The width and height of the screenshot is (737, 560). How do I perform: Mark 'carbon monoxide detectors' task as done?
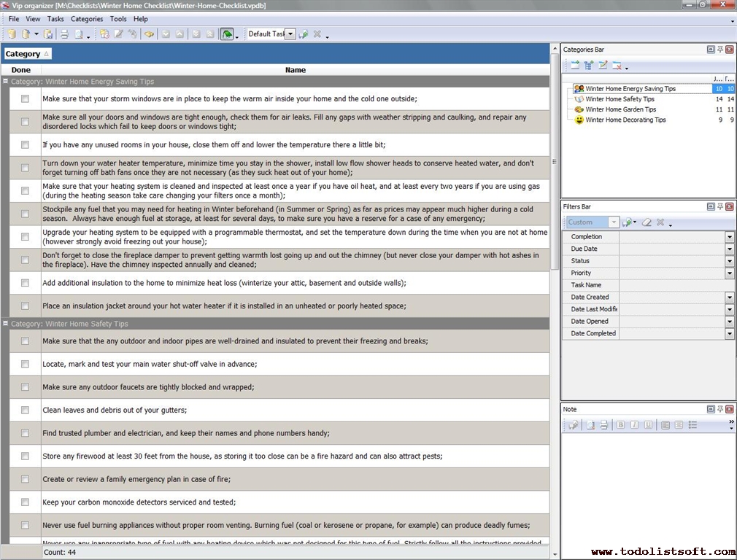(25, 502)
